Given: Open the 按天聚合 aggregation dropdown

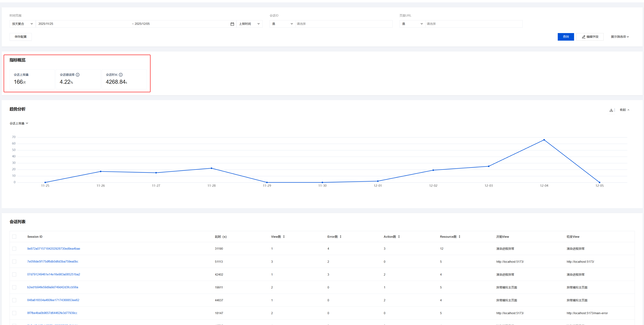Looking at the screenshot, I should (23, 24).
